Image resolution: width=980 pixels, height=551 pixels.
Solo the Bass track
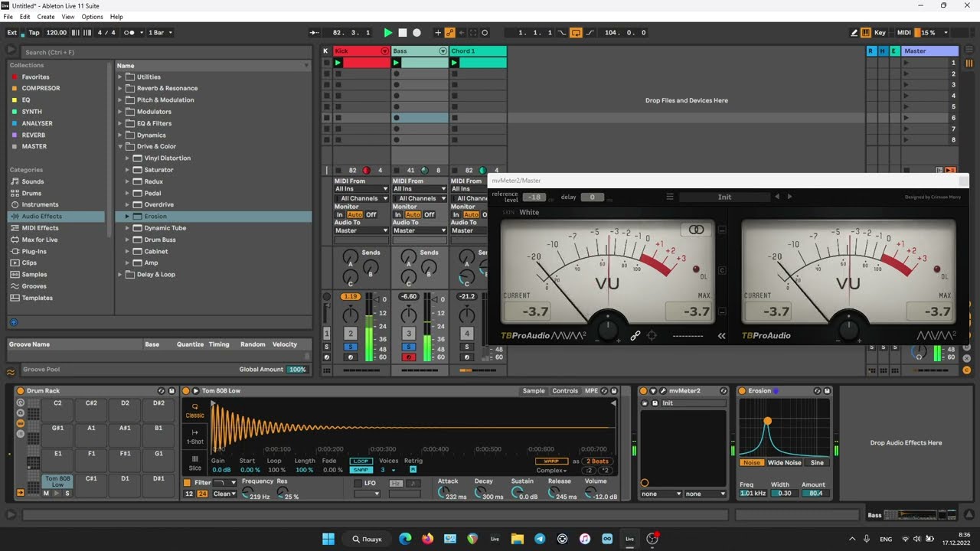click(x=408, y=347)
